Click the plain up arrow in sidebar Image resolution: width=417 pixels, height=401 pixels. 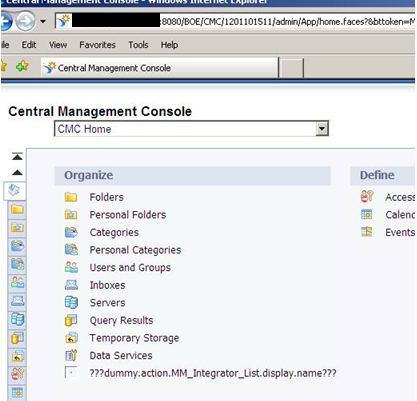tap(17, 172)
